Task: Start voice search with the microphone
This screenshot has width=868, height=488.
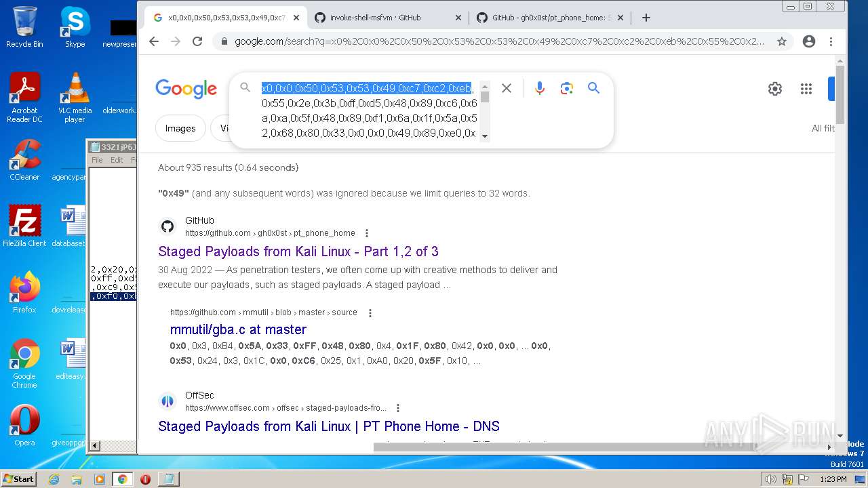Action: click(x=540, y=88)
